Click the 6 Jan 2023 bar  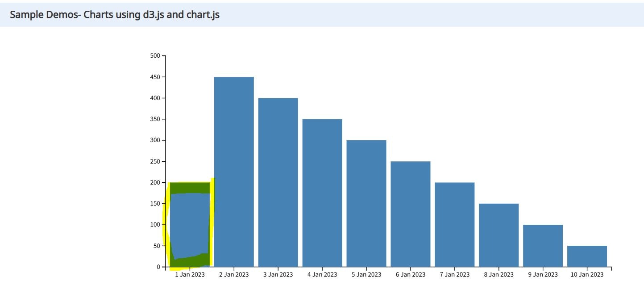(x=411, y=214)
